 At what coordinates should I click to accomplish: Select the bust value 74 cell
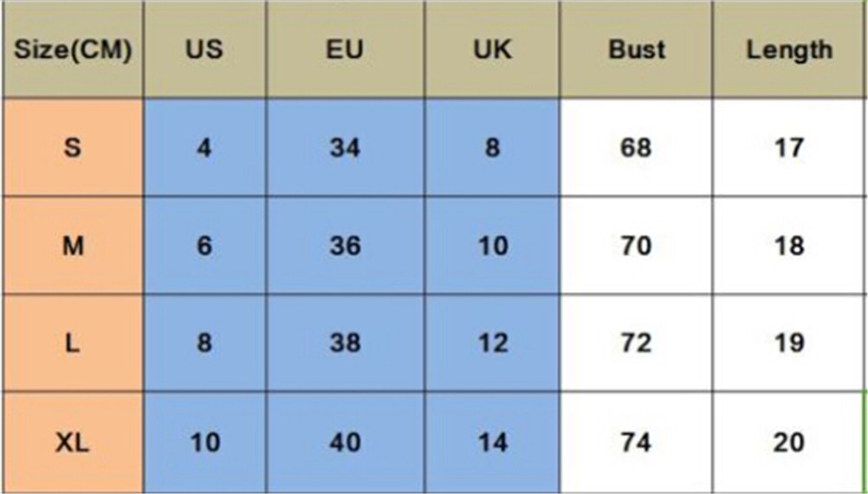coord(636,443)
